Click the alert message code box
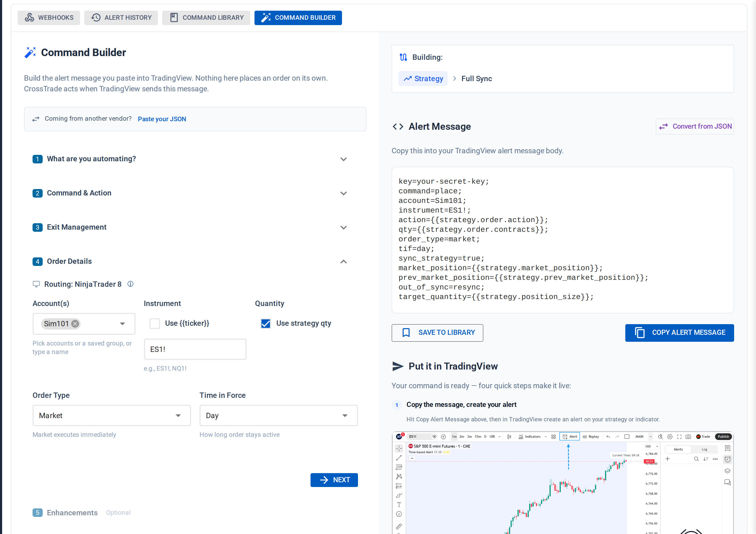The width and height of the screenshot is (756, 534). (x=562, y=240)
